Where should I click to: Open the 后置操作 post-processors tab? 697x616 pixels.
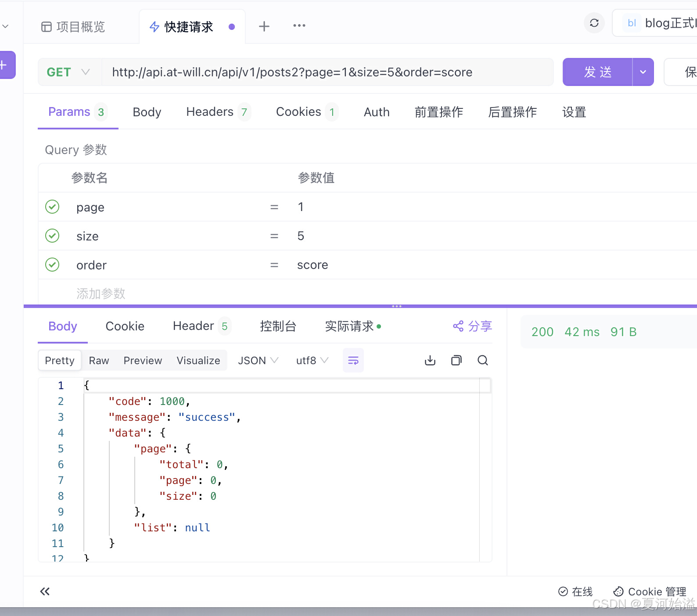pos(513,112)
